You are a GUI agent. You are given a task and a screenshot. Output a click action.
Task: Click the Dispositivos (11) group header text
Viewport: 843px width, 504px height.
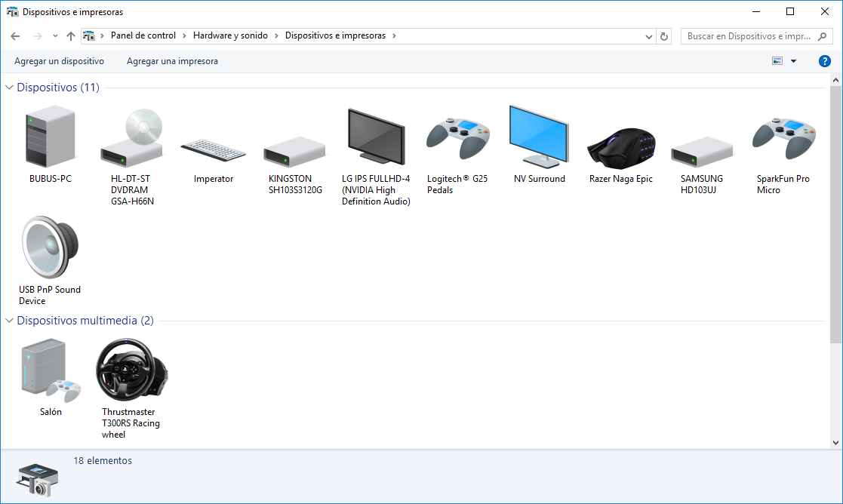click(x=58, y=87)
